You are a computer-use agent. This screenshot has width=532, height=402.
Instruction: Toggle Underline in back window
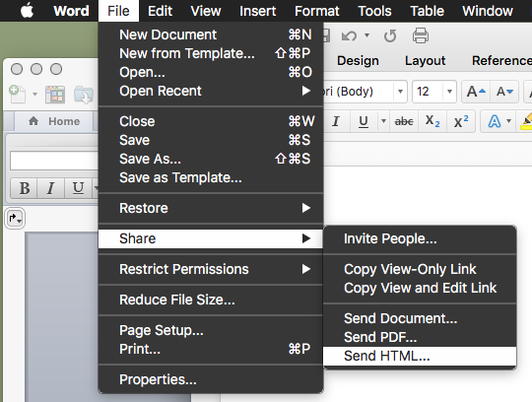click(78, 188)
